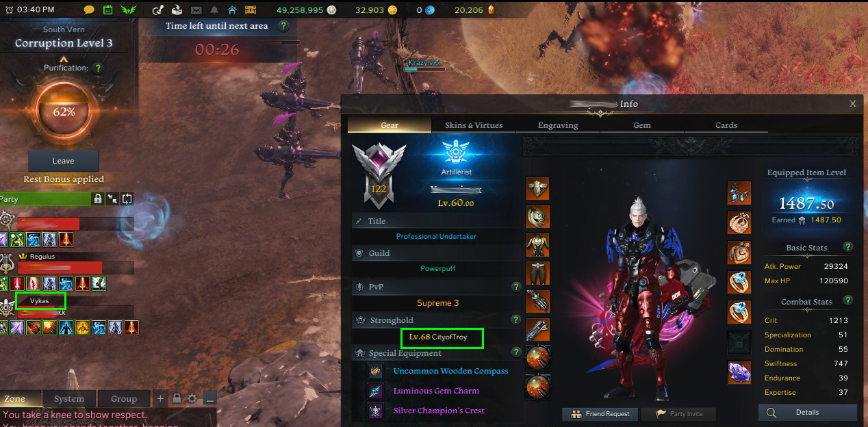Minimize the chat window with underscore button
Viewport: 868px width, 427px height.
(x=210, y=398)
